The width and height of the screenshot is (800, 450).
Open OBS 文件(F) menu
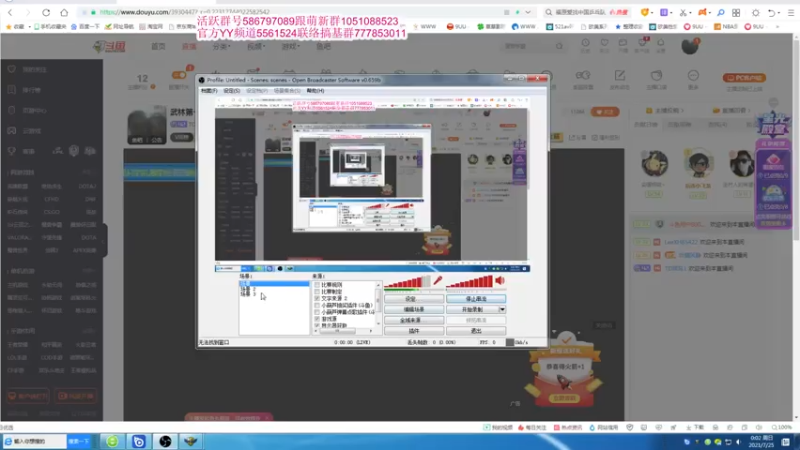tap(209, 91)
